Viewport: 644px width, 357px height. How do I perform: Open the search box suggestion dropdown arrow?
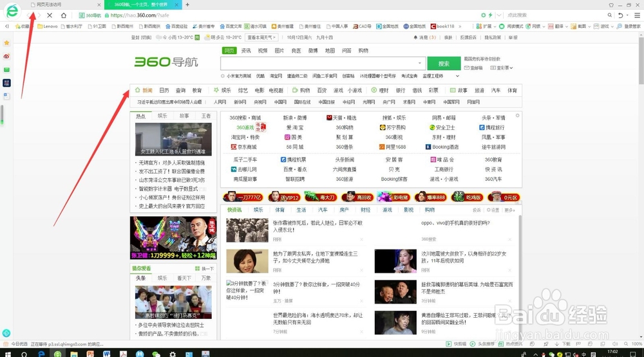point(419,63)
